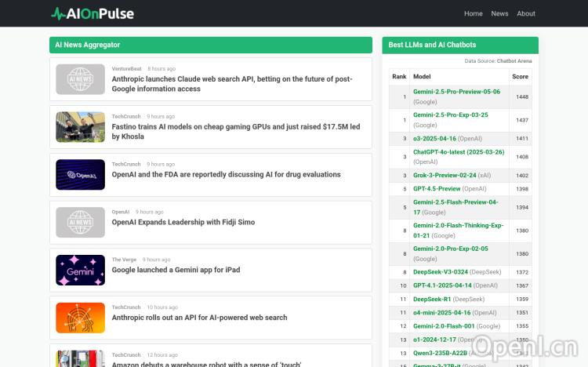Read Google launched a Gemini app for iPad
588x367 pixels.
(176, 270)
